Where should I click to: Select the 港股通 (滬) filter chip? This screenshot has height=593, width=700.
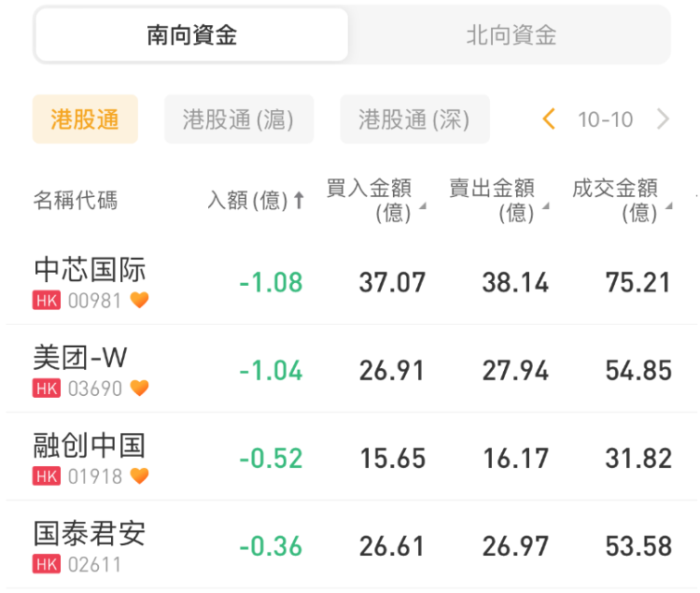[x=239, y=120]
